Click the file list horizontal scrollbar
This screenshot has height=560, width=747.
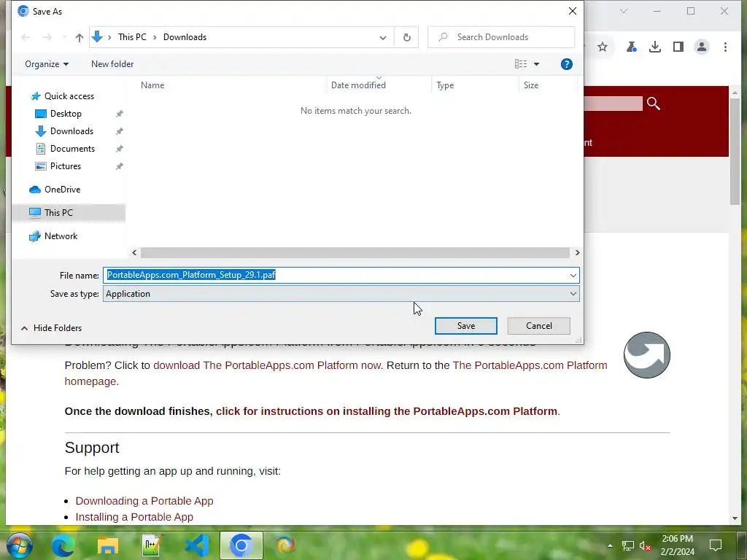pyautogui.click(x=355, y=252)
